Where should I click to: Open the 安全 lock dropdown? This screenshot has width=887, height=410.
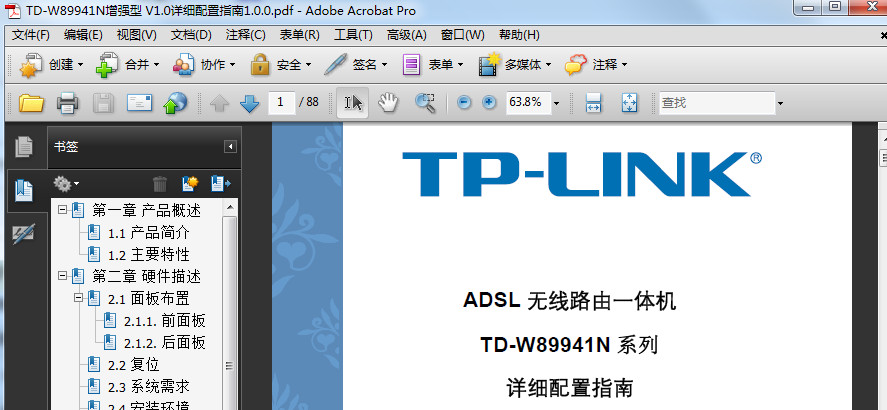281,65
